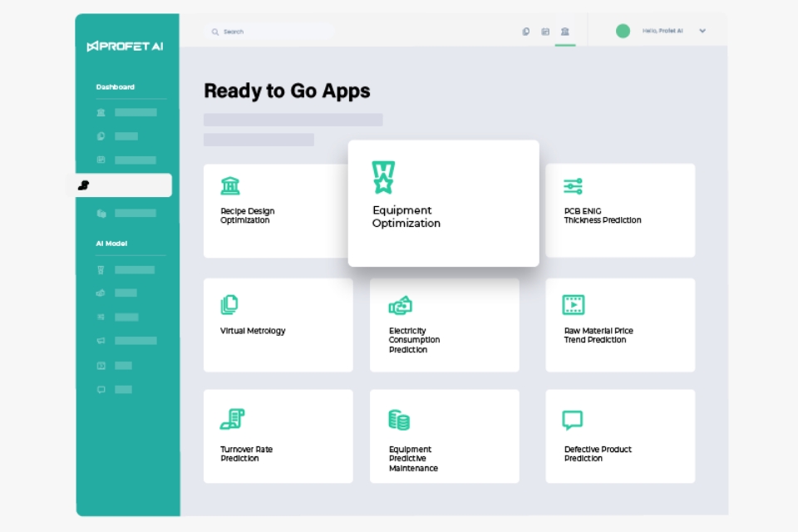Click the Virtual Metrology documents icon
The width and height of the screenshot is (798, 532).
click(x=229, y=305)
